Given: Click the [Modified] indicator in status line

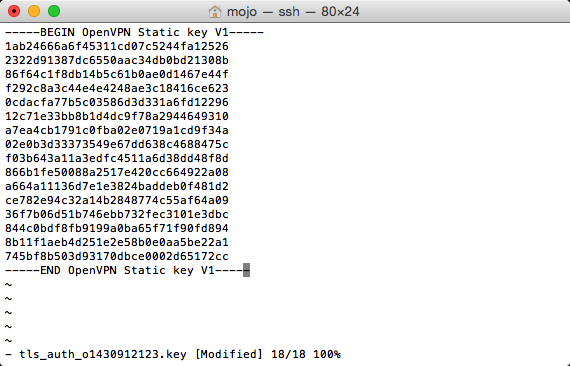Looking at the screenshot, I should (229, 354).
